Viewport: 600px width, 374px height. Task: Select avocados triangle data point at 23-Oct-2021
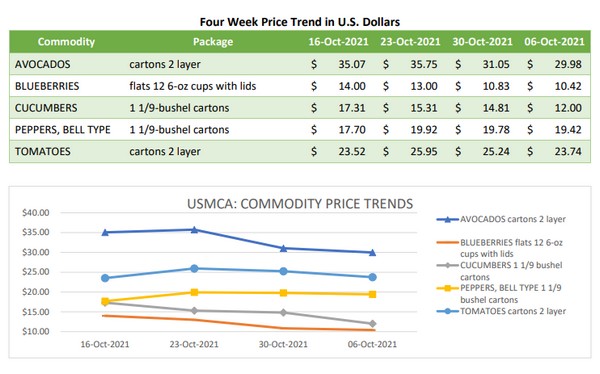[194, 230]
